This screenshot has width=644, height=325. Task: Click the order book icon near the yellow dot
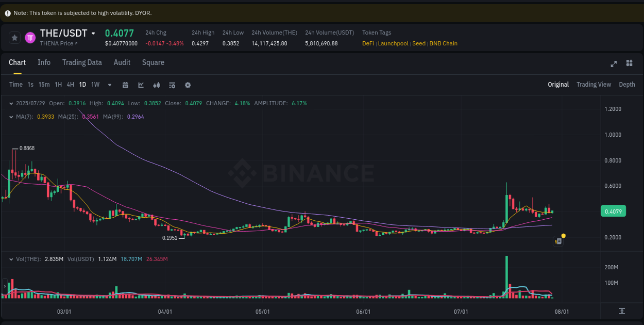[558, 241]
